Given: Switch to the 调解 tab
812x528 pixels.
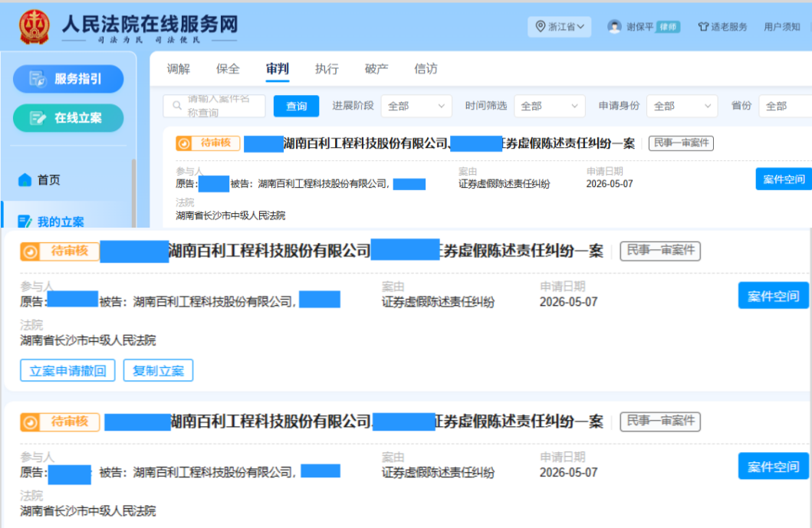Looking at the screenshot, I should pos(178,69).
